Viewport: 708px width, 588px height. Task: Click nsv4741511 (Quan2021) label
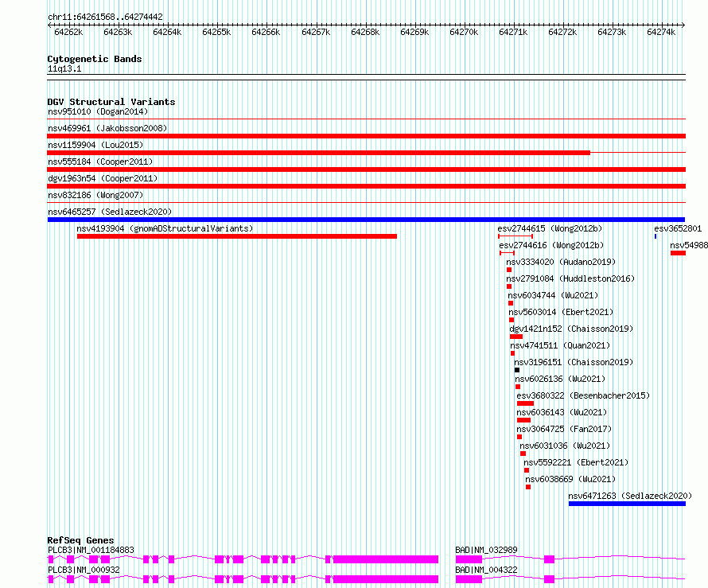coord(560,345)
